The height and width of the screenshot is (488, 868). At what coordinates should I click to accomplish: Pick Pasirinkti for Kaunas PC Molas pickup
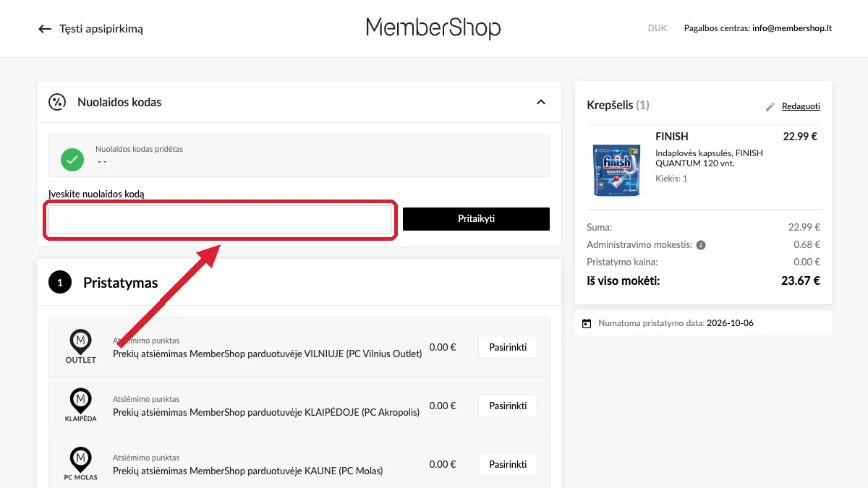click(x=508, y=464)
